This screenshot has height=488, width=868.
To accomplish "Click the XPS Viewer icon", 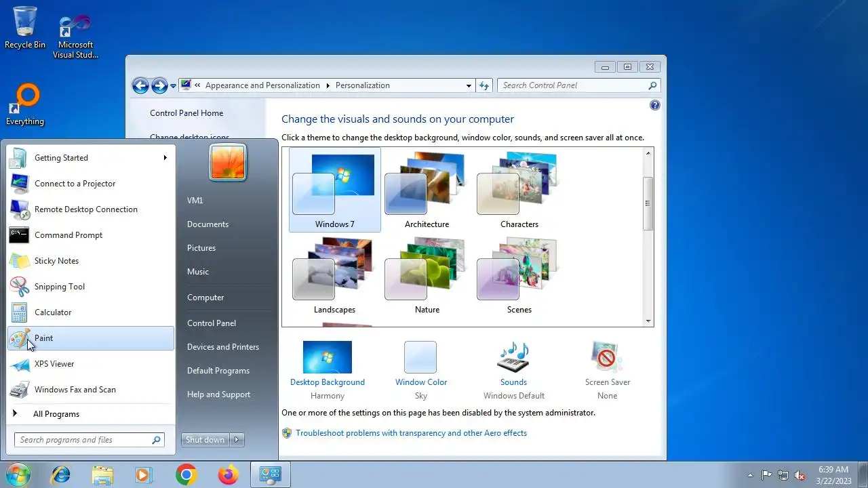I will click(19, 364).
